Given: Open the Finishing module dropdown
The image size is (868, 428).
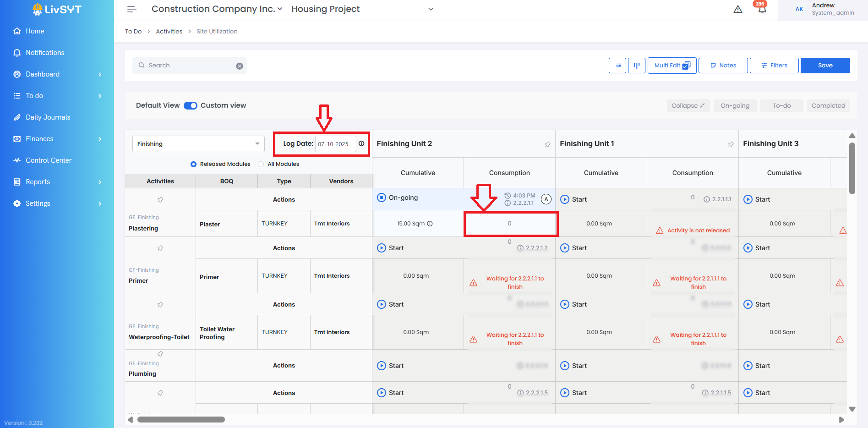Looking at the screenshot, I should 198,144.
